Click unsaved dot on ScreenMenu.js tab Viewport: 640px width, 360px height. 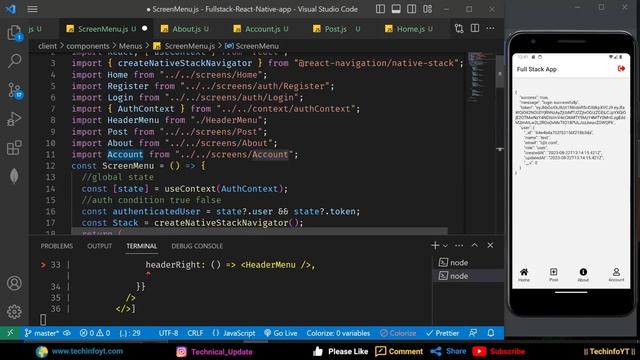(x=144, y=29)
